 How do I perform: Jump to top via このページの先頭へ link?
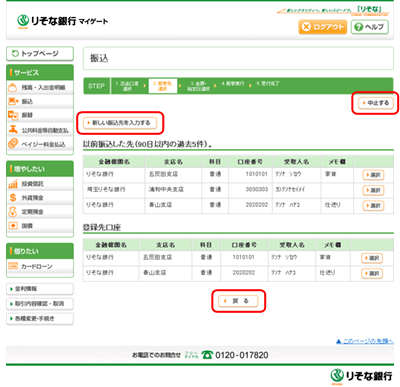pos(365,341)
